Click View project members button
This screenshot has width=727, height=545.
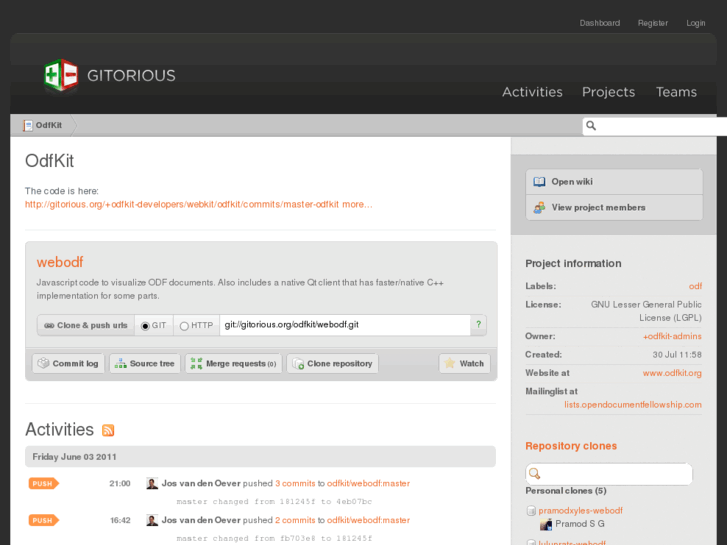(614, 208)
